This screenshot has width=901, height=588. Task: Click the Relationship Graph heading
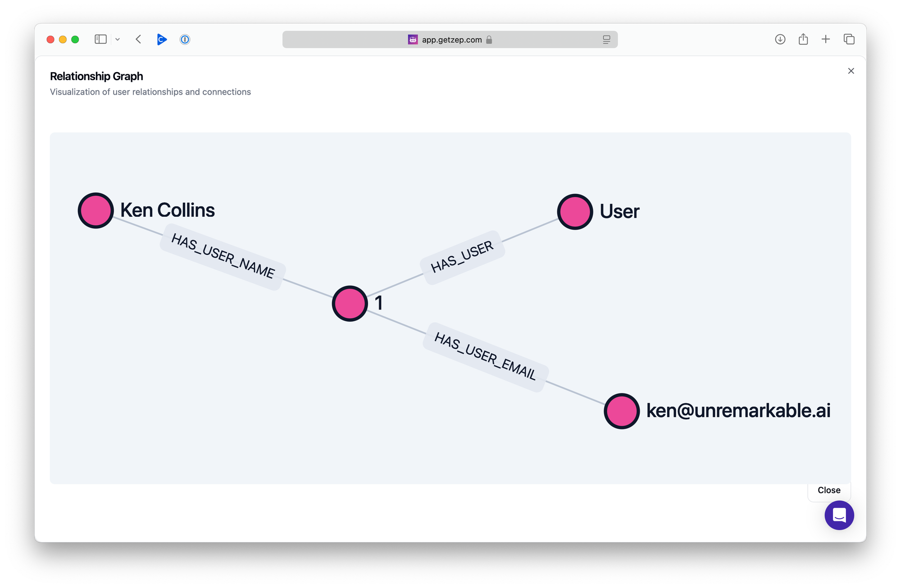(96, 76)
